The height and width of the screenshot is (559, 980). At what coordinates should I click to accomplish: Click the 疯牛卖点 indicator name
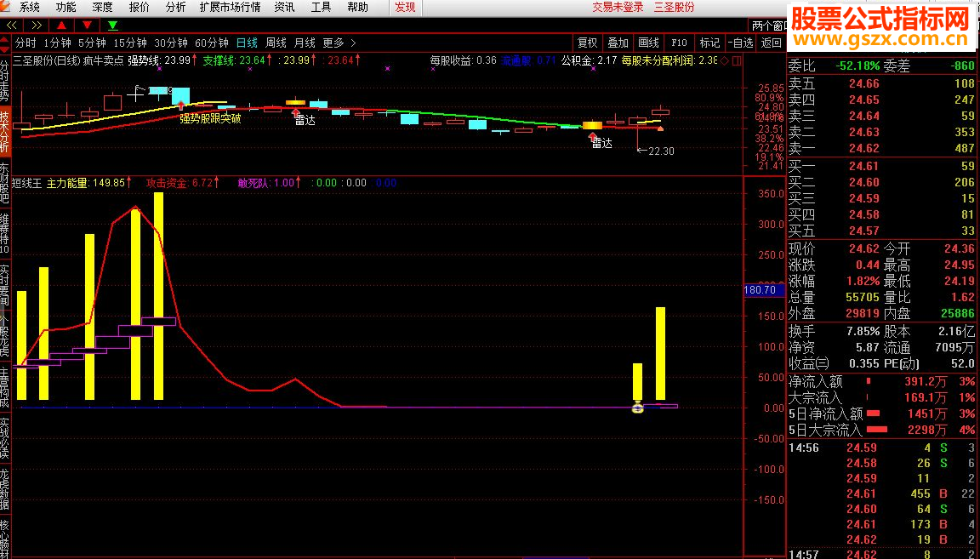click(104, 60)
